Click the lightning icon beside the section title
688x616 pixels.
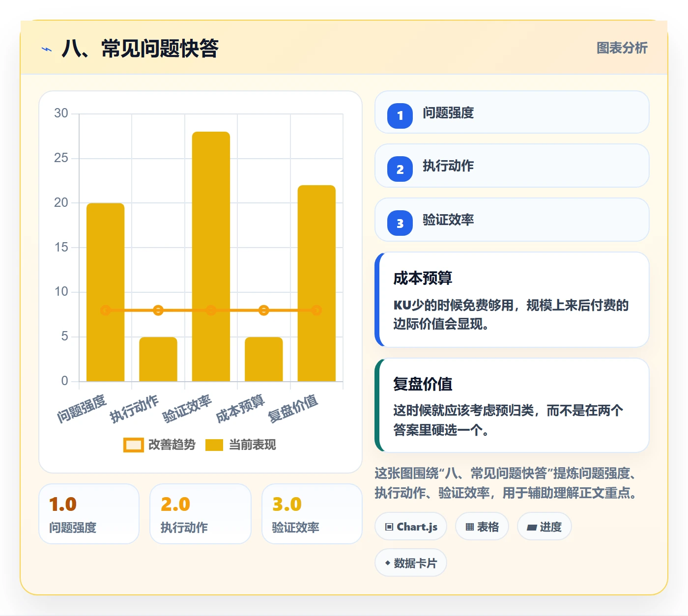point(47,49)
